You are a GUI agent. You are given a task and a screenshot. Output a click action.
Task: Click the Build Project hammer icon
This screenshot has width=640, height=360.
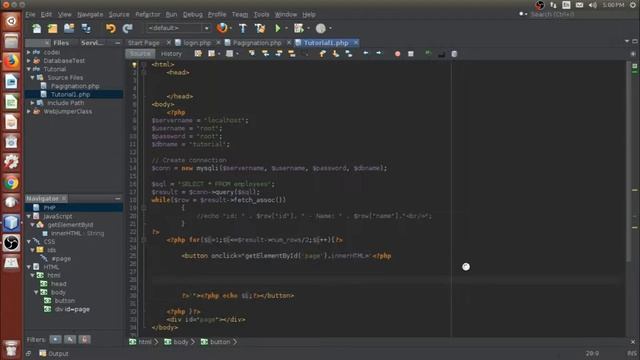tap(243, 28)
